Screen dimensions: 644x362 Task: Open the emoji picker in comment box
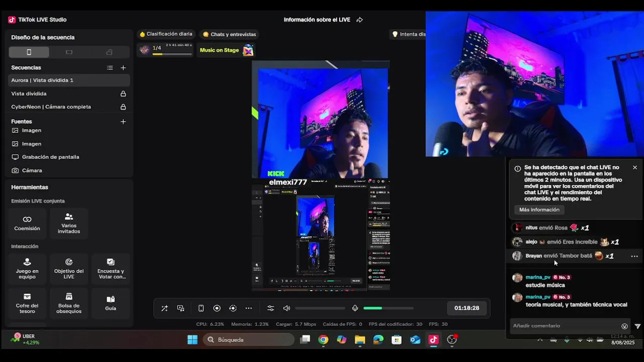click(624, 326)
